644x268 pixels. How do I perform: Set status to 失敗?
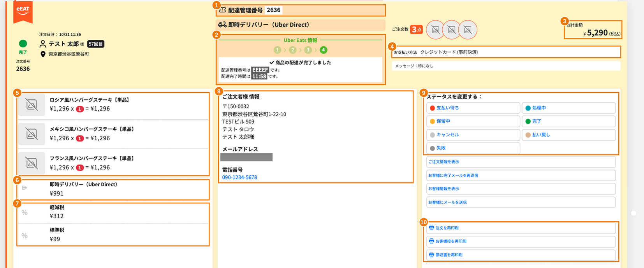coord(473,148)
